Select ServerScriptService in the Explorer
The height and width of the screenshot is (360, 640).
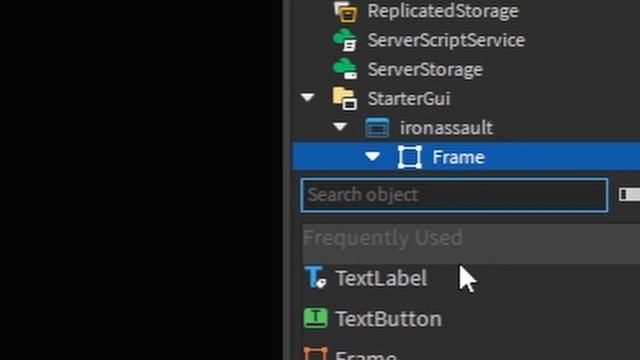pyautogui.click(x=446, y=40)
